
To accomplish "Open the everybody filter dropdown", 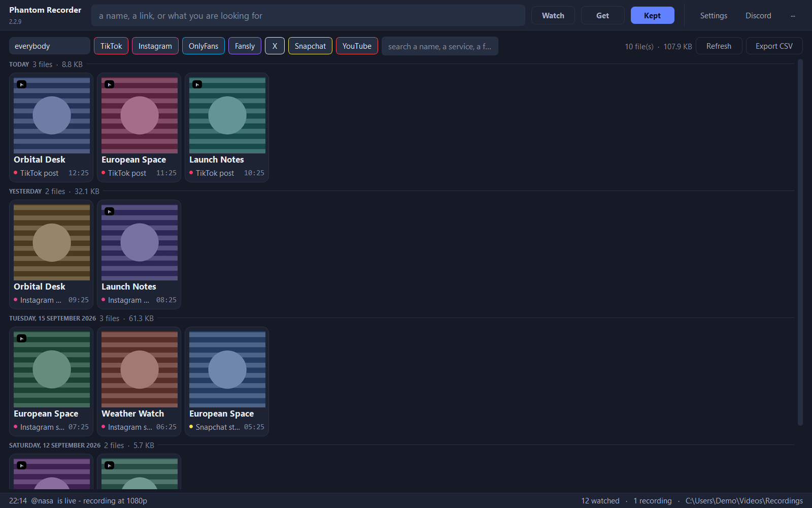I will [x=50, y=46].
